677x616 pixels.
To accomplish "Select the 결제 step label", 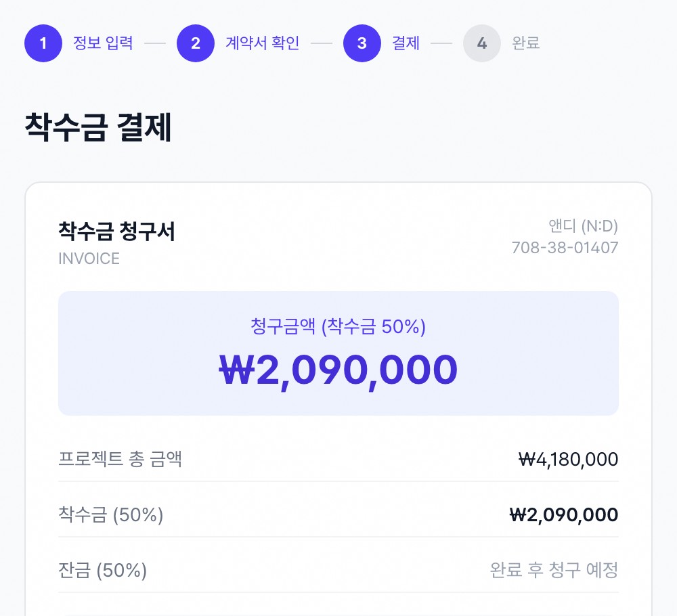I will click(406, 43).
